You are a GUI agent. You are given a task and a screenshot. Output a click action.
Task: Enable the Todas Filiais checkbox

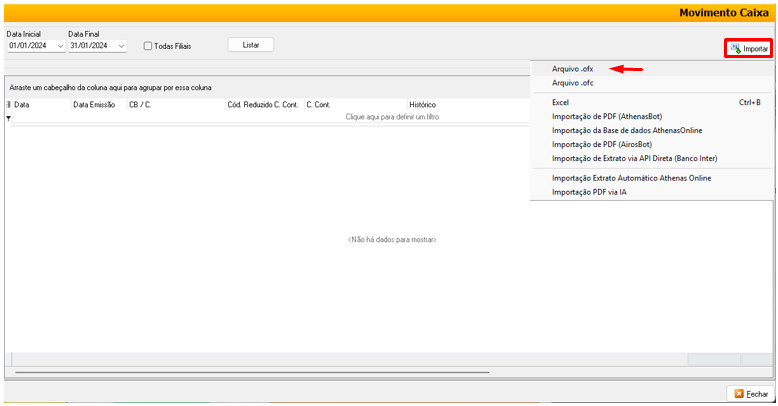(x=148, y=46)
